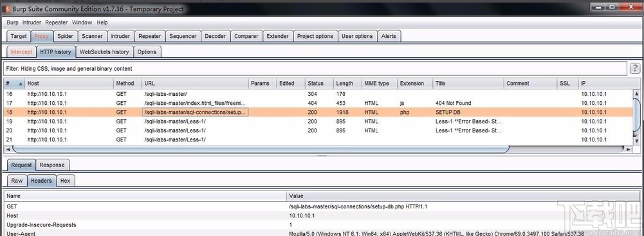Image resolution: width=644 pixels, height=236 pixels.
Task: Switch to the Comparer tab
Action: point(246,36)
